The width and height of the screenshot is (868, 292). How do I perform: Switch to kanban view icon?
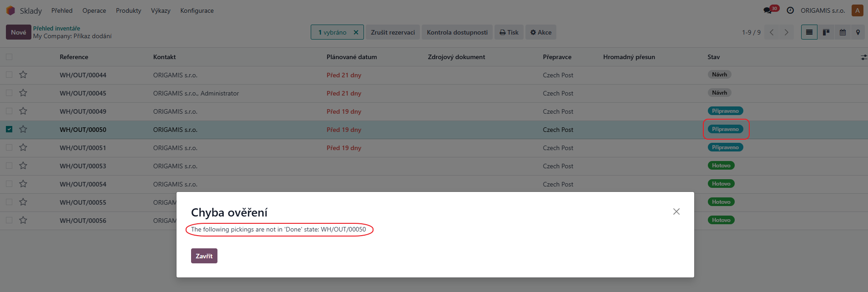pyautogui.click(x=826, y=32)
